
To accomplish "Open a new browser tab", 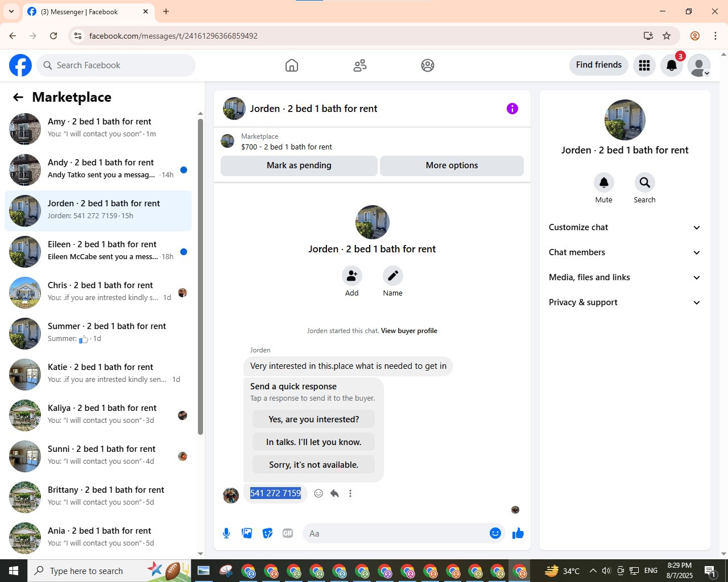I will pyautogui.click(x=166, y=11).
